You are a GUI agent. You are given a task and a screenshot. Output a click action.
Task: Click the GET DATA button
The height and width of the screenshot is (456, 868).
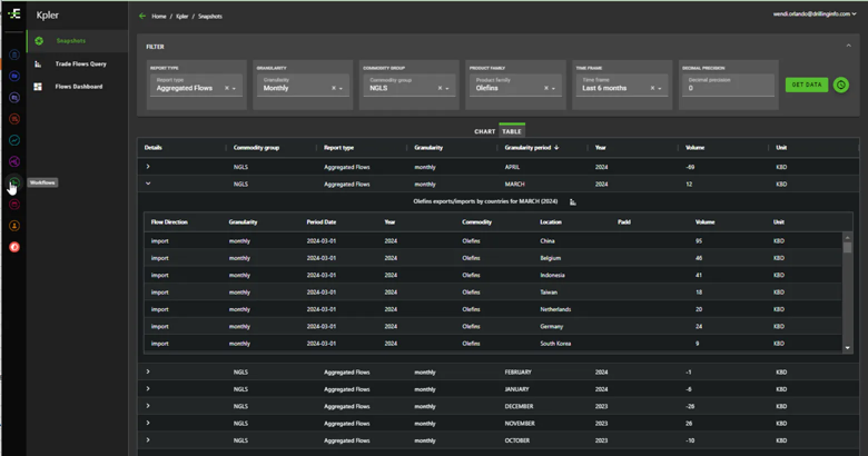click(806, 85)
